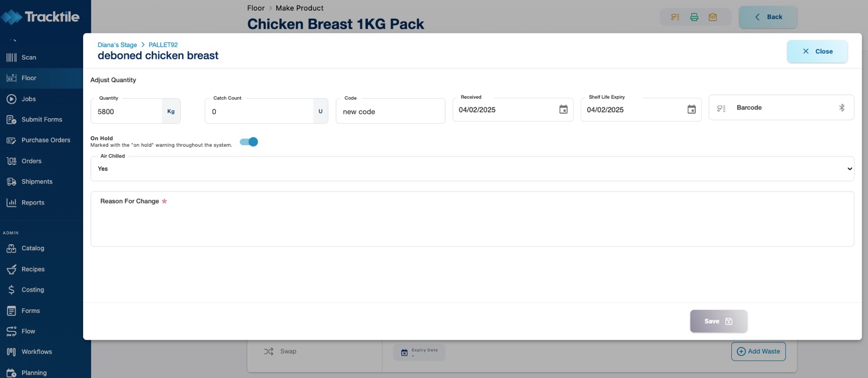Disable the On Hold toggle switch
This screenshot has height=378, width=868.
point(249,142)
